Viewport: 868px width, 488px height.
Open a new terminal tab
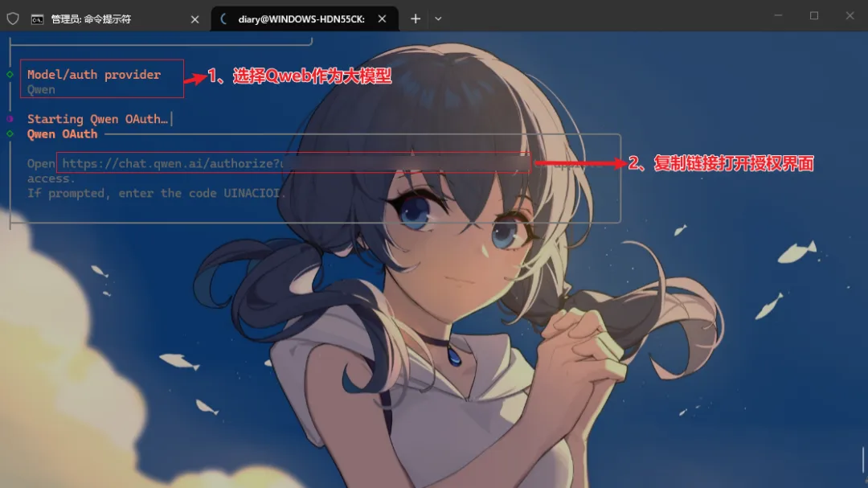tap(416, 18)
